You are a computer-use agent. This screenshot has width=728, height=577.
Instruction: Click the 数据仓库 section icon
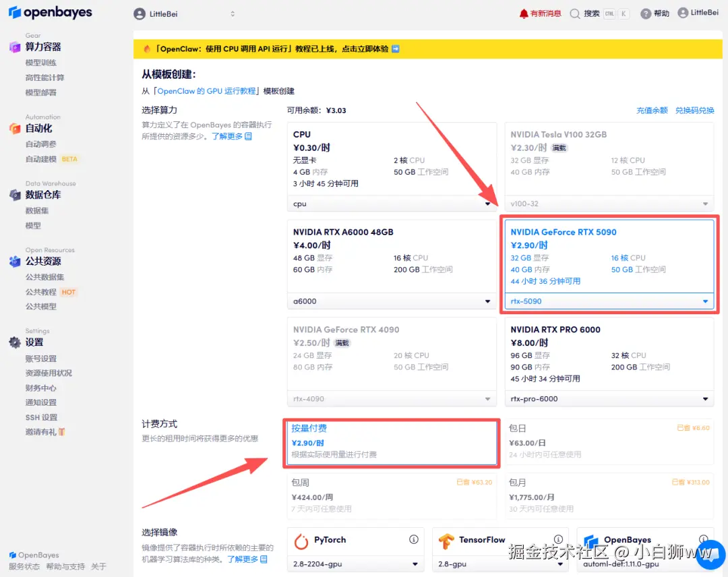click(x=15, y=195)
